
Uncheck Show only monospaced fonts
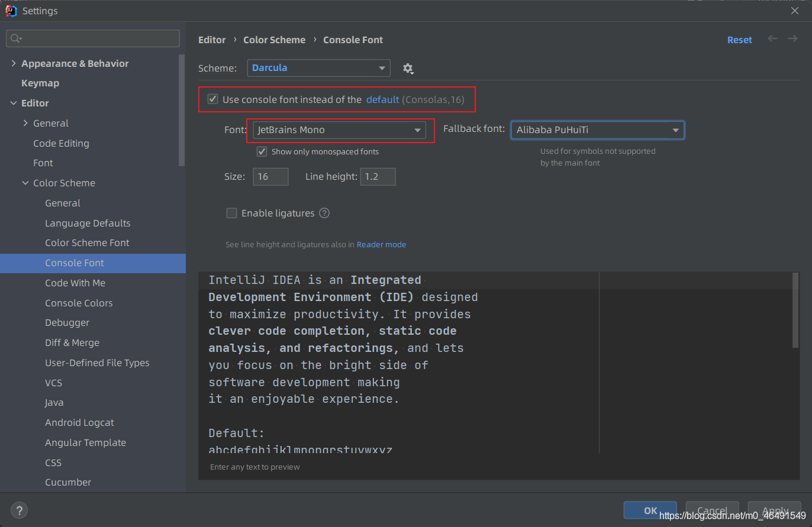coord(262,151)
